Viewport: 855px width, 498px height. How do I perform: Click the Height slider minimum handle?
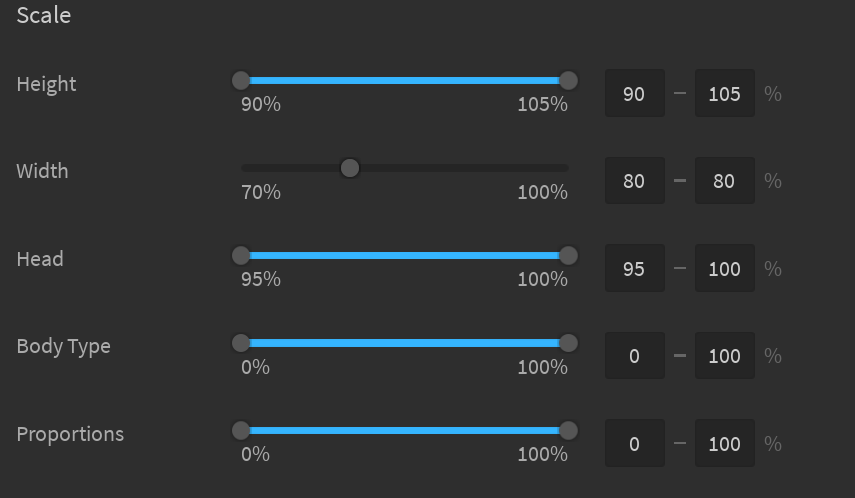[x=241, y=81]
